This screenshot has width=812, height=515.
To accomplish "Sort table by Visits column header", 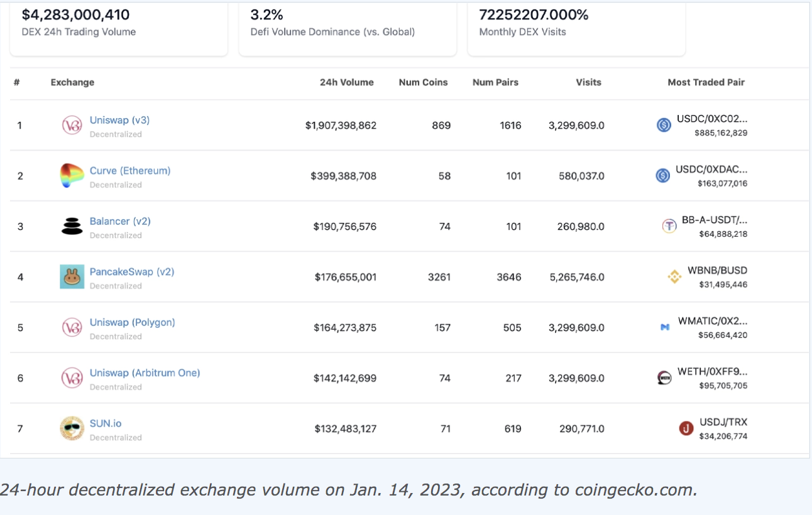I will [x=588, y=82].
